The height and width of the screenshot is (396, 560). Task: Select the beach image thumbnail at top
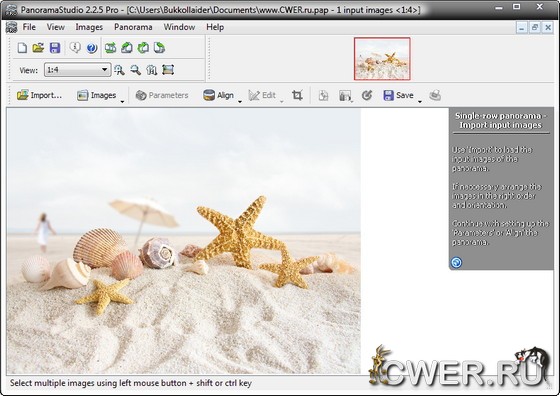click(x=382, y=59)
